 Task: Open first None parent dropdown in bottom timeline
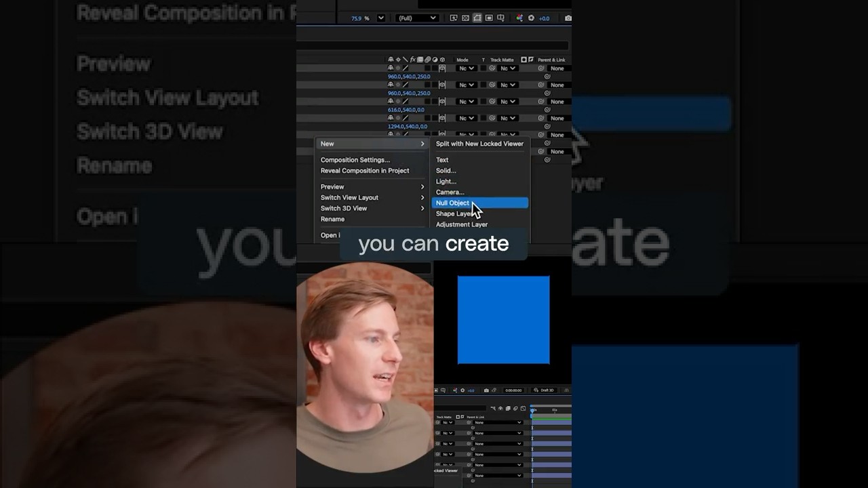[498, 422]
